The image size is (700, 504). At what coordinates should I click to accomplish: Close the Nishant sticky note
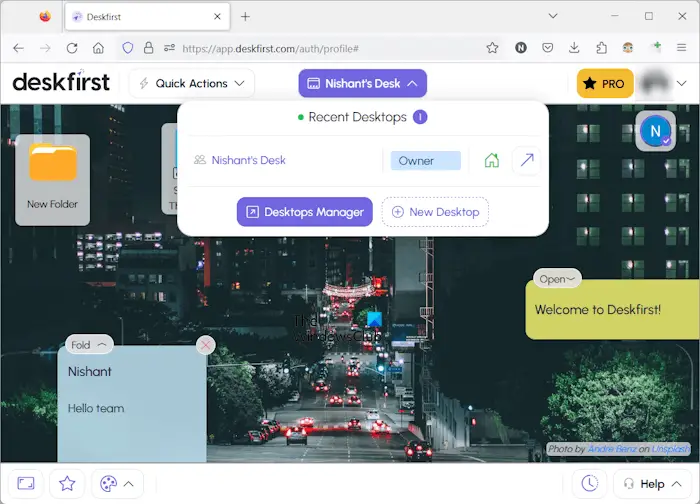205,345
